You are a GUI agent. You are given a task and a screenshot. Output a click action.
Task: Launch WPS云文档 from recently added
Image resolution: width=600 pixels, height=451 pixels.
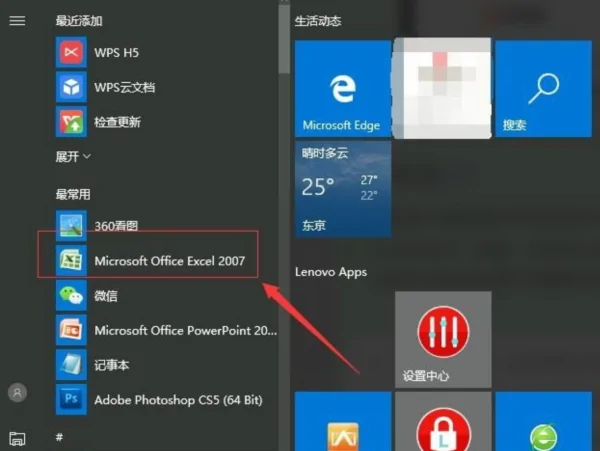(x=69, y=87)
